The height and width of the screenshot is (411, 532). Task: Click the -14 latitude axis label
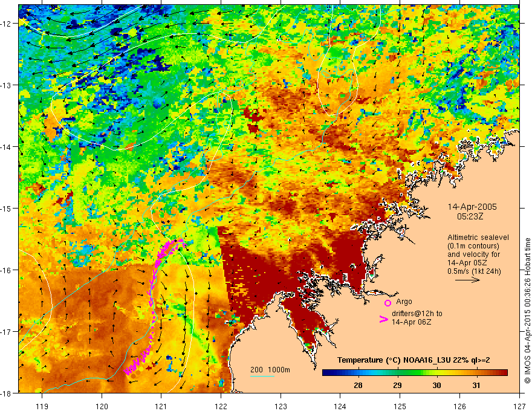[7, 146]
